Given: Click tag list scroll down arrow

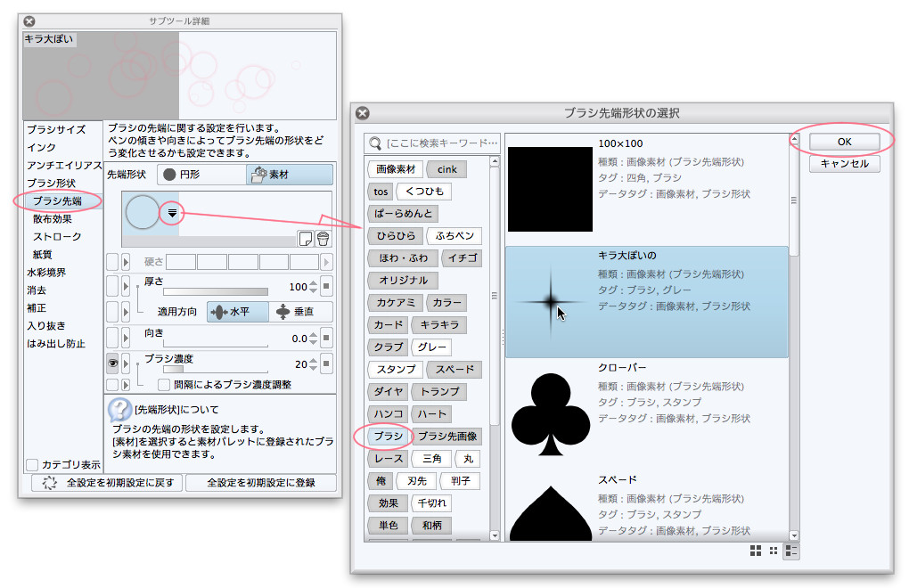Looking at the screenshot, I should 495,535.
